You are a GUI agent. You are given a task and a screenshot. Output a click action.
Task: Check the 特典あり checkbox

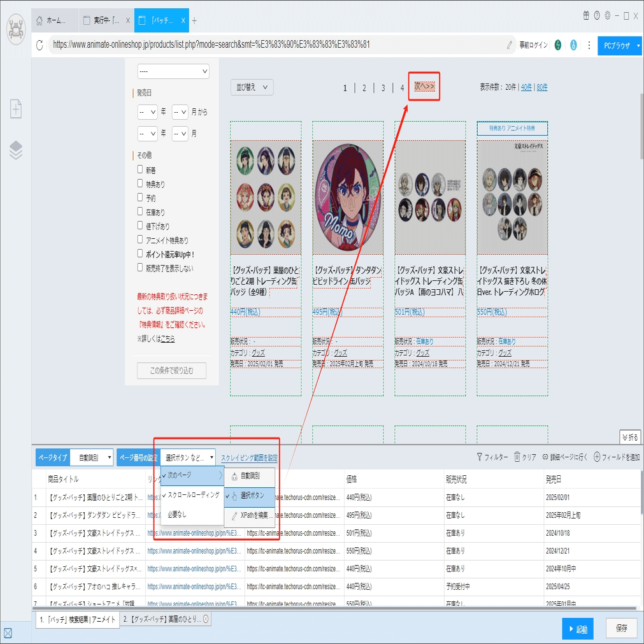pos(140,183)
